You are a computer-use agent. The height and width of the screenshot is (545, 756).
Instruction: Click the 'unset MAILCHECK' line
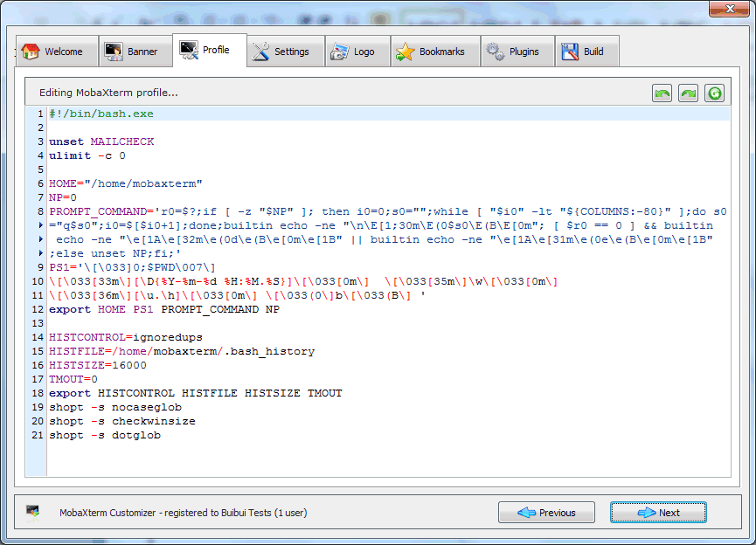(101, 141)
